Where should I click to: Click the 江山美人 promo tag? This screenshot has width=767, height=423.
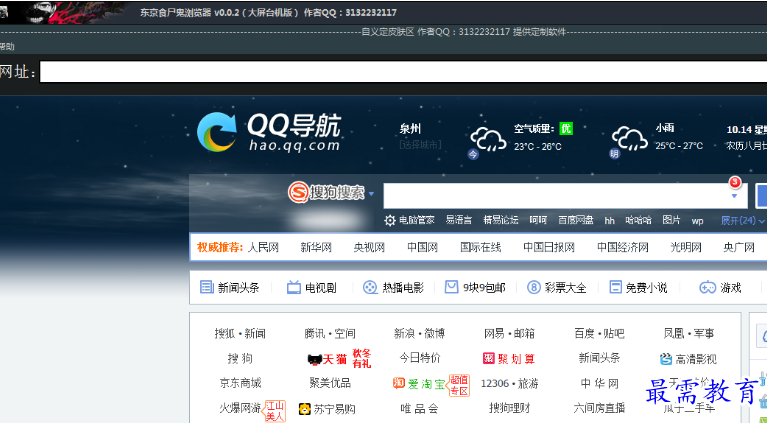click(275, 411)
